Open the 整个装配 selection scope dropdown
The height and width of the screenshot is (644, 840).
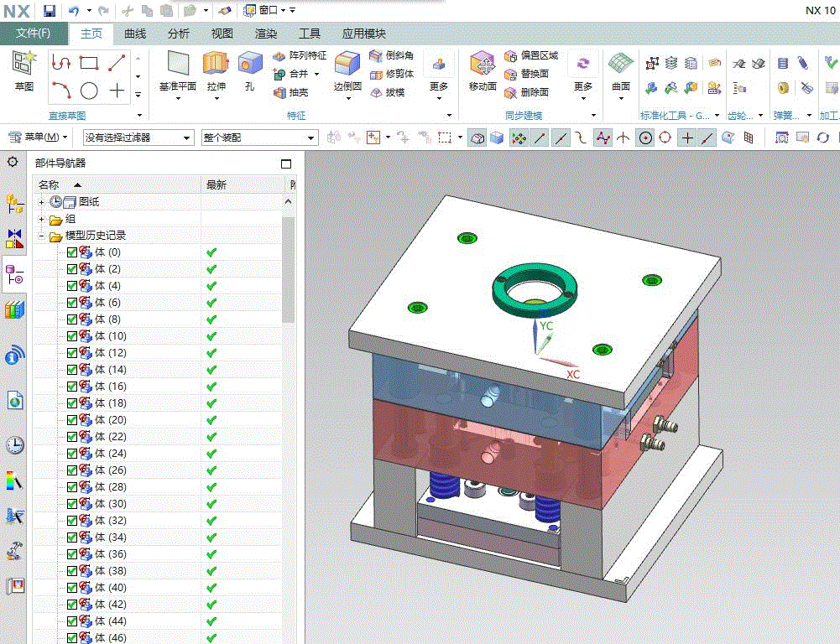[x=258, y=138]
